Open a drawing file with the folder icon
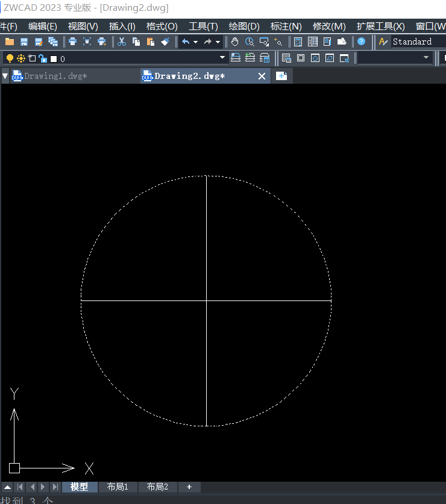Image resolution: width=446 pixels, height=504 pixels. click(10, 42)
